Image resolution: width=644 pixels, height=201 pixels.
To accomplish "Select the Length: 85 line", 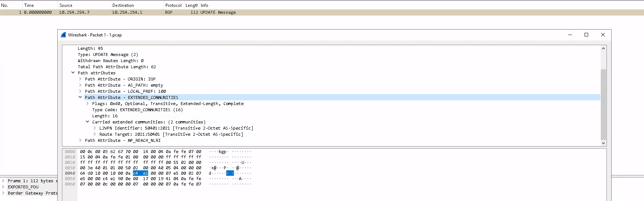I will 90,48.
